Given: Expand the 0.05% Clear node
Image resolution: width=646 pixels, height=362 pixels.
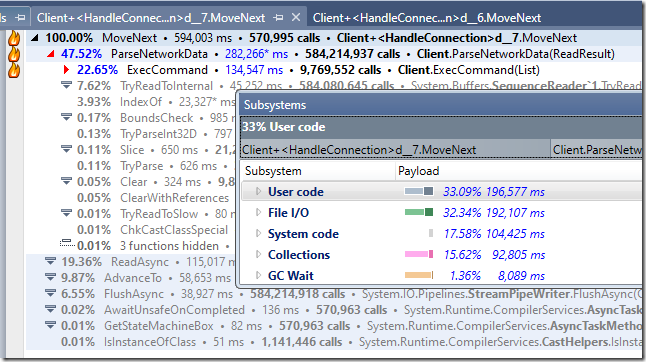Looking at the screenshot, I should pyautogui.click(x=66, y=181).
